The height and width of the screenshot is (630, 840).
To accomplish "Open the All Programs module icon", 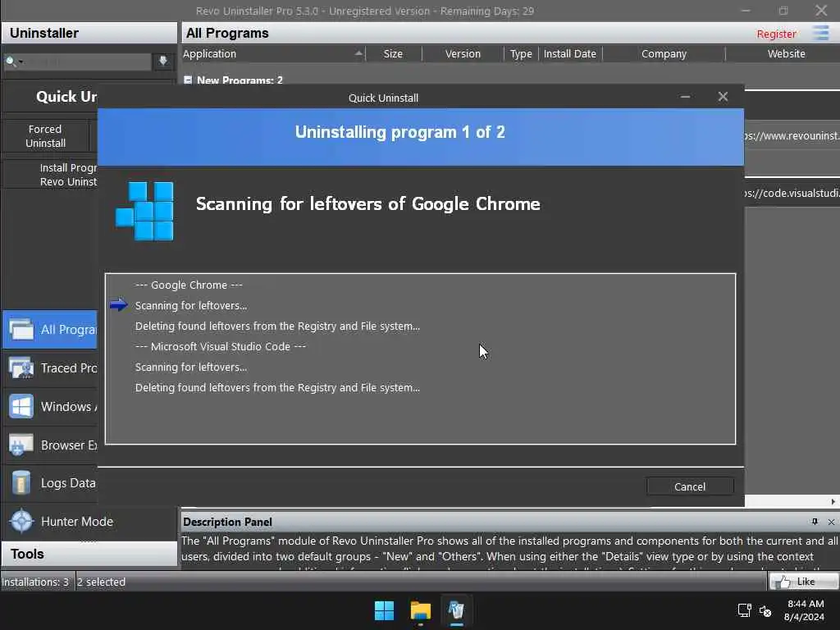I will coord(21,329).
